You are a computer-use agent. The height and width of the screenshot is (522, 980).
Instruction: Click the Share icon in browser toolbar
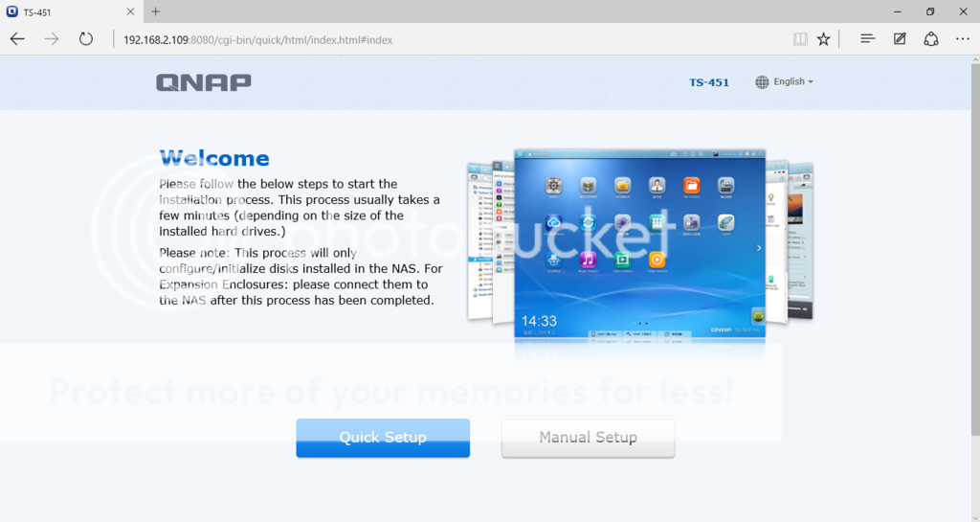(x=930, y=39)
